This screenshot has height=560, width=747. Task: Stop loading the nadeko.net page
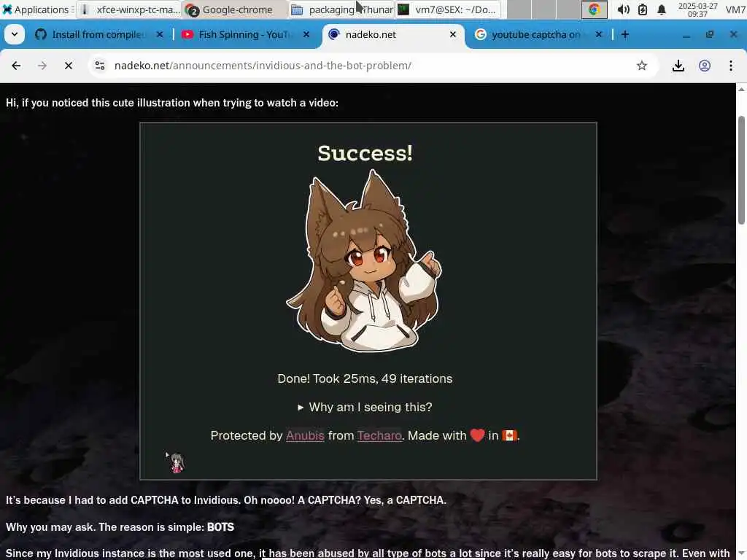pyautogui.click(x=69, y=66)
